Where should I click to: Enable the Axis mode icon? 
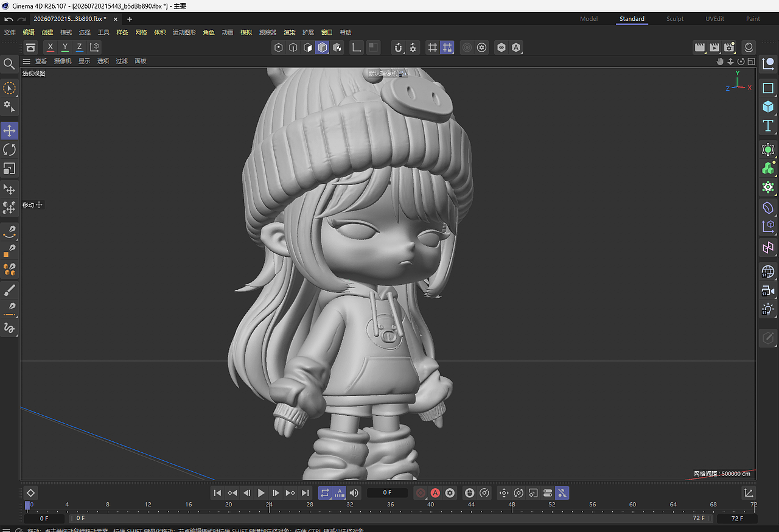[x=358, y=47]
